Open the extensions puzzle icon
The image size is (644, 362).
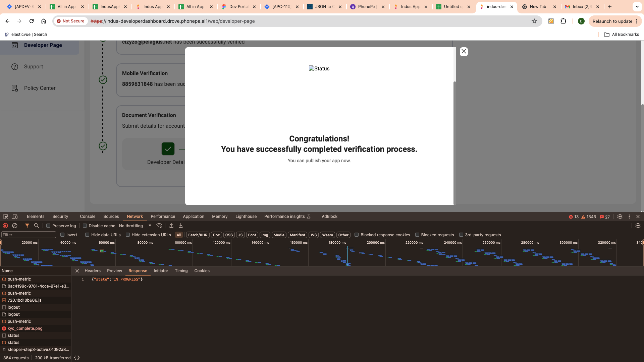tap(563, 21)
